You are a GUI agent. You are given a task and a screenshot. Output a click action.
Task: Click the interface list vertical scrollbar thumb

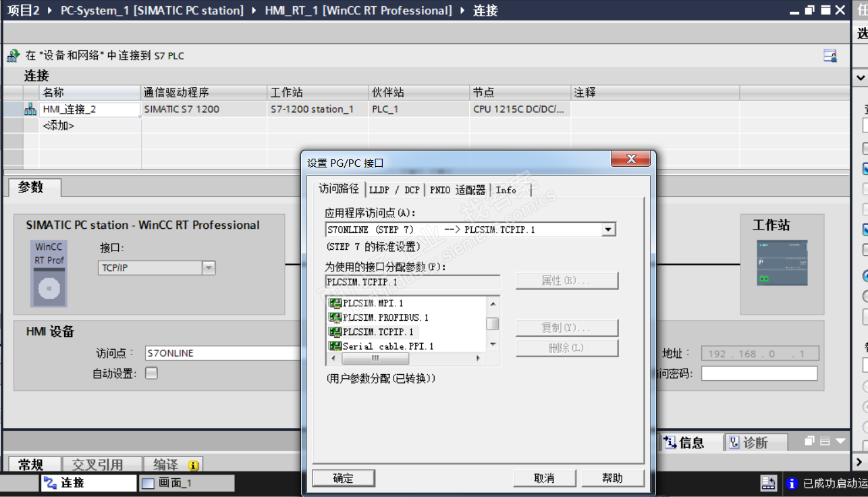493,323
